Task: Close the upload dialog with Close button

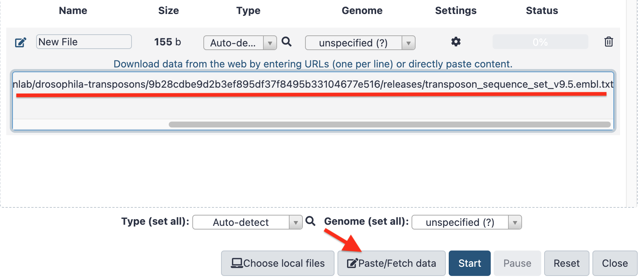Action: pyautogui.click(x=615, y=263)
